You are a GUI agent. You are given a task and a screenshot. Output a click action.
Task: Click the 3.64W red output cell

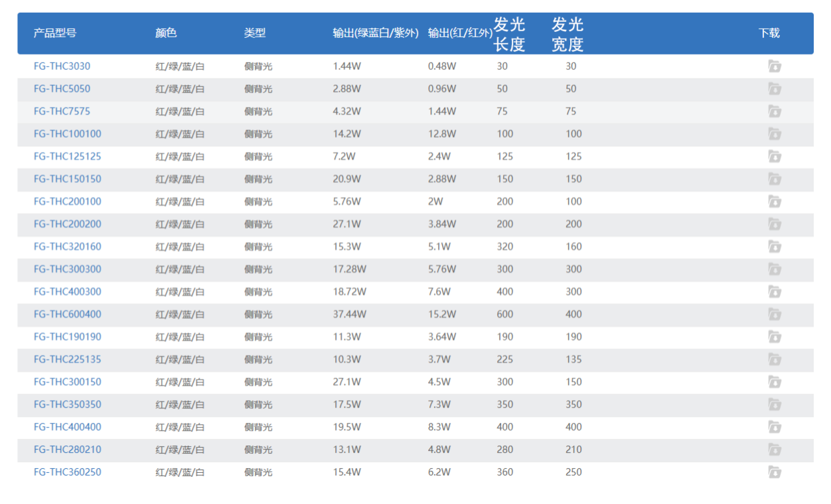(442, 337)
